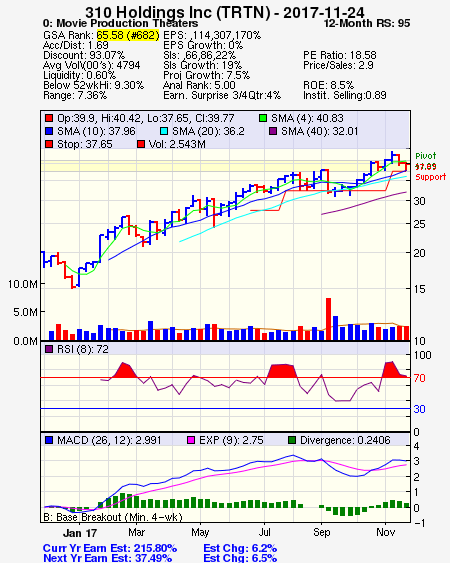Click the cyan SMA (20) legend swatch

[x=164, y=131]
